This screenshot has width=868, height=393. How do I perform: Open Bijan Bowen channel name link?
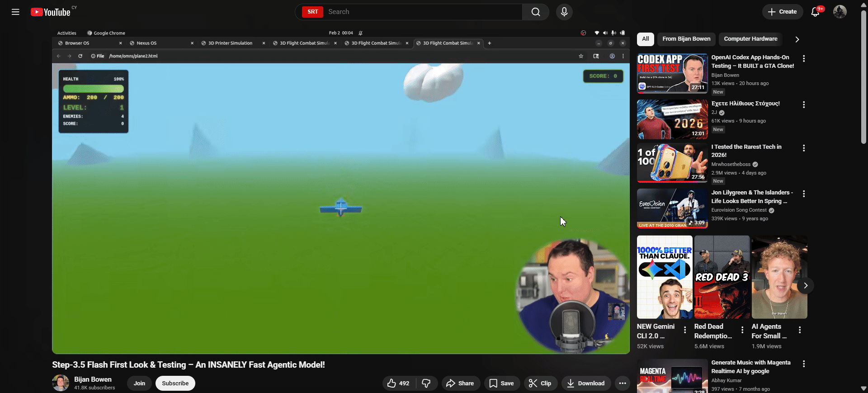(x=93, y=379)
